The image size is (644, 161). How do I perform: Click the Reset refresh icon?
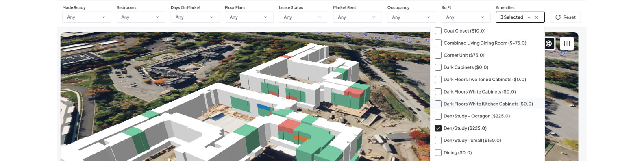[558, 17]
